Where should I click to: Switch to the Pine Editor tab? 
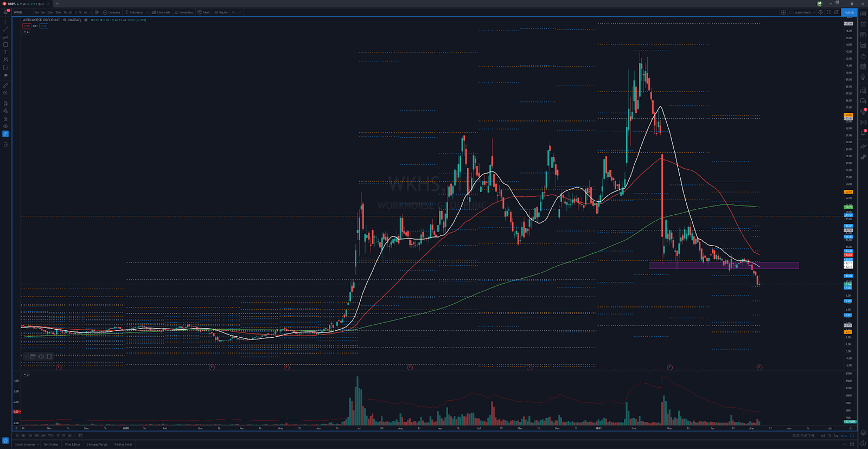[73, 444]
